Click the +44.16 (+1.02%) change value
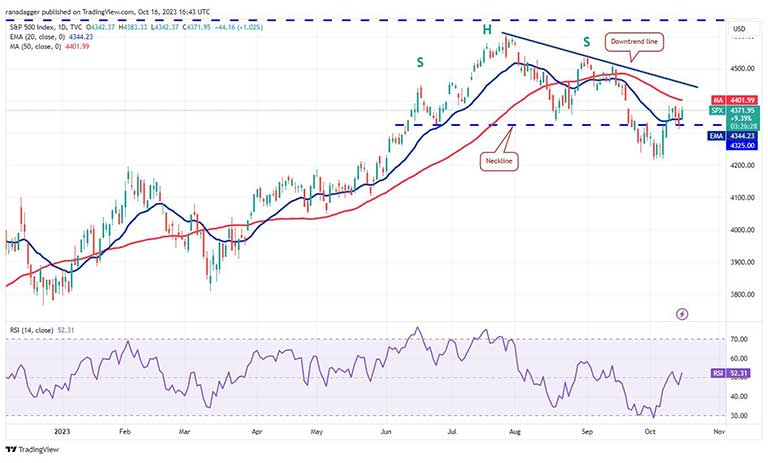 238,27
